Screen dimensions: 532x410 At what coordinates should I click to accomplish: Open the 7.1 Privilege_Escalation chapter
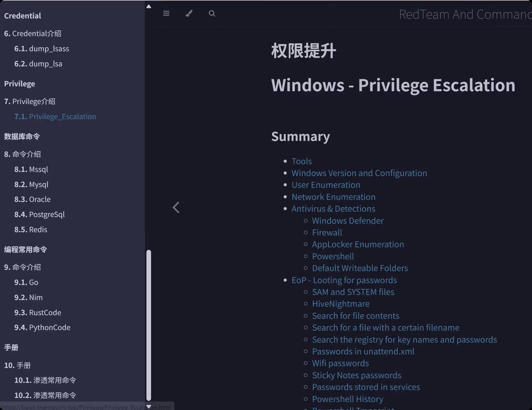click(x=55, y=117)
